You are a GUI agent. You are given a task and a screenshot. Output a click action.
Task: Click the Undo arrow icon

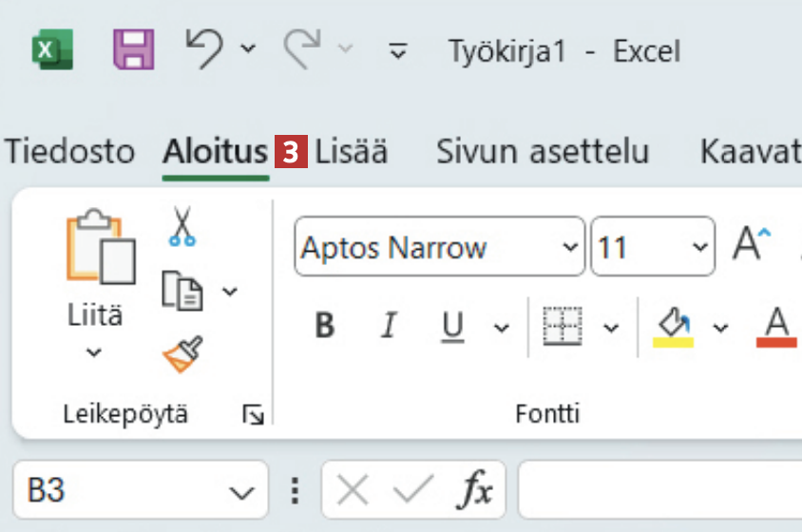coord(204,47)
